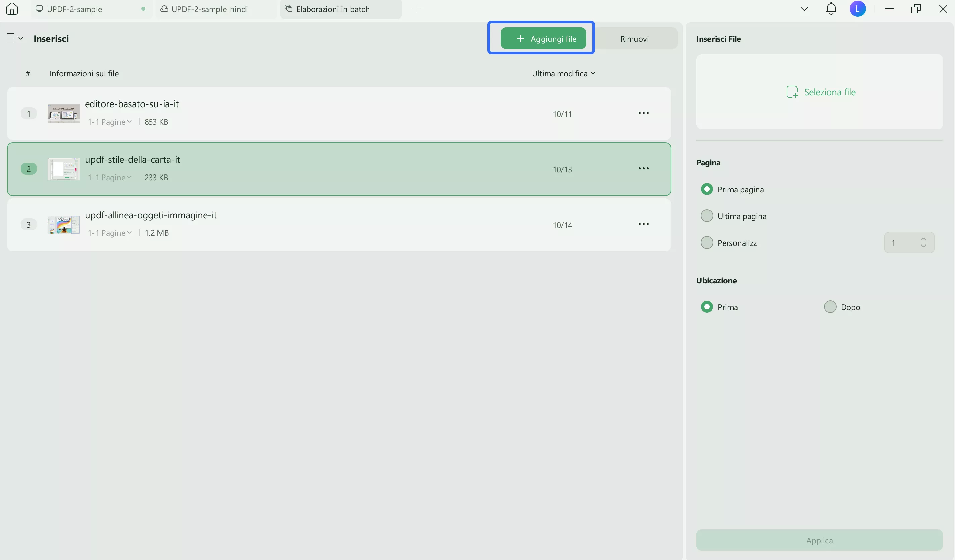
Task: Click the home icon
Action: pyautogui.click(x=12, y=9)
